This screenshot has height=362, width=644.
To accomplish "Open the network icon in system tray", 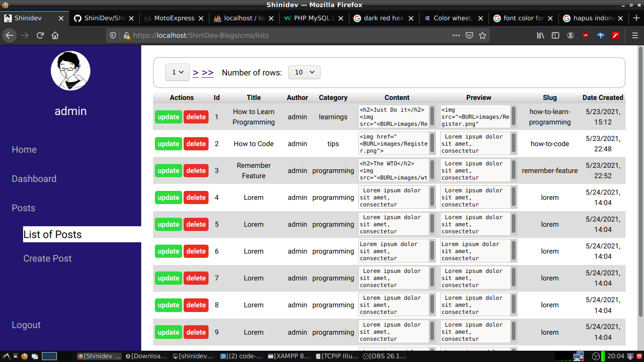I will [x=579, y=356].
